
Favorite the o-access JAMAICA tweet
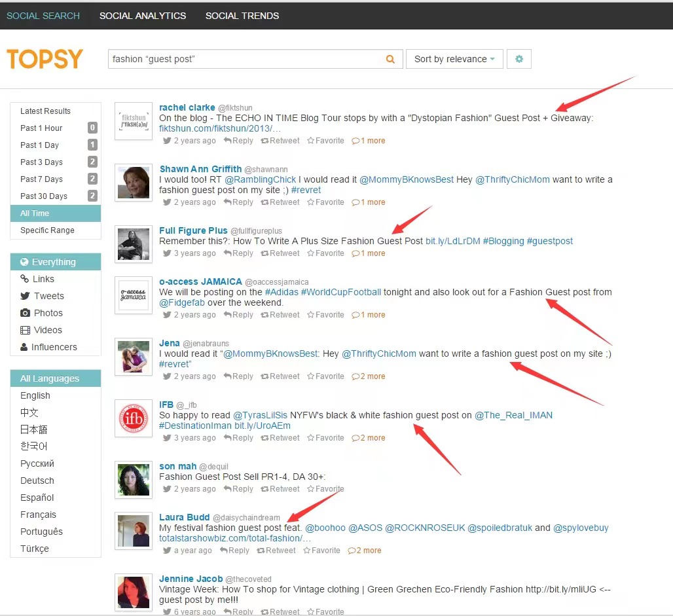click(x=326, y=315)
